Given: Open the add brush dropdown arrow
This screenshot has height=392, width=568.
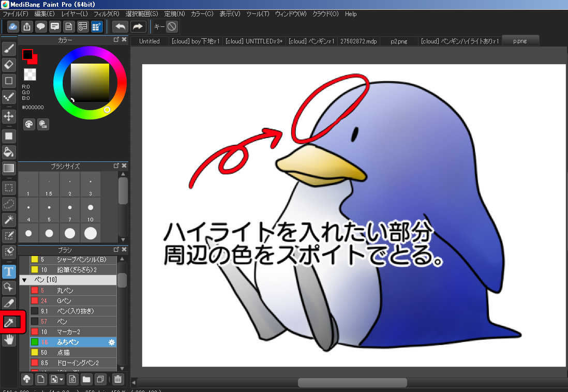Looking at the screenshot, I should click(62, 380).
